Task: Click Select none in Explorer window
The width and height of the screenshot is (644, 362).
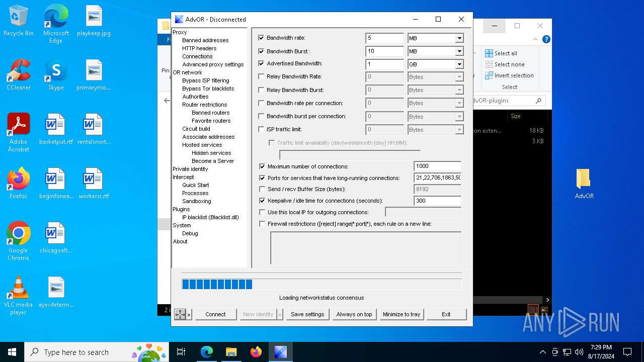Action: point(505,64)
